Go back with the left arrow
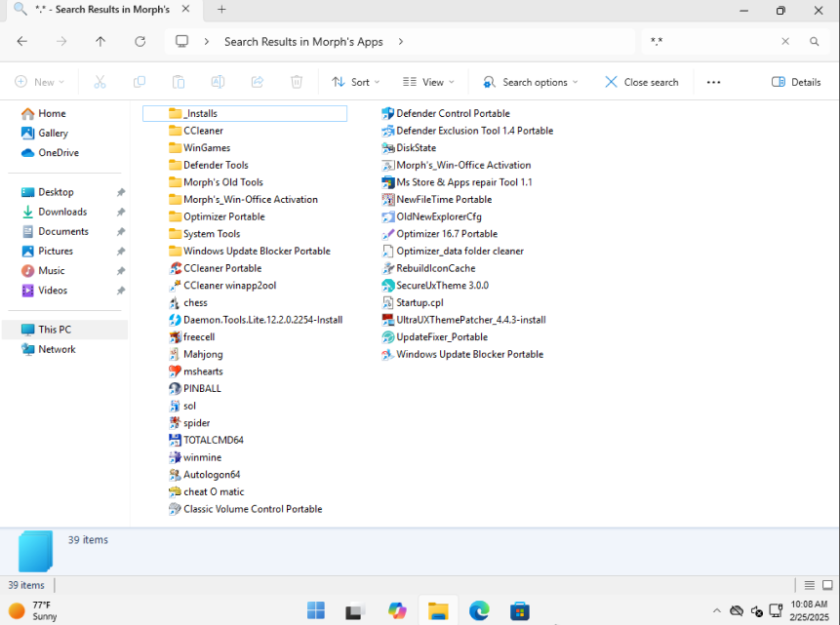Viewport: 840px width, 625px height. tap(22, 41)
